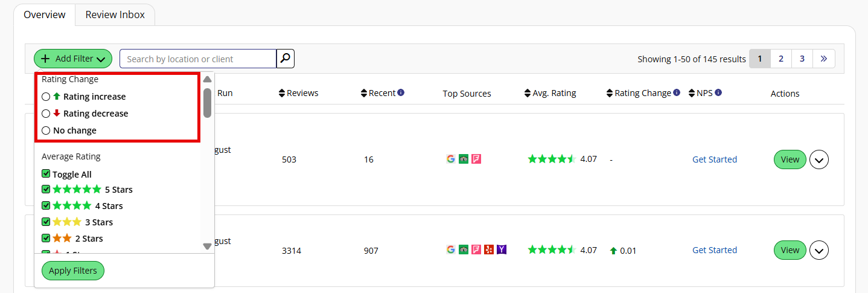Viewport: 868px width, 293px height.
Task: Sort by Reviews column arrows
Action: [x=282, y=93]
